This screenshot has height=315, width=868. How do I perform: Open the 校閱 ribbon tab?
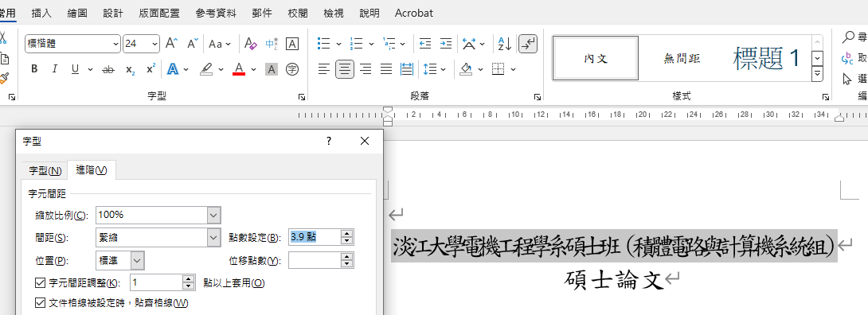pos(298,13)
